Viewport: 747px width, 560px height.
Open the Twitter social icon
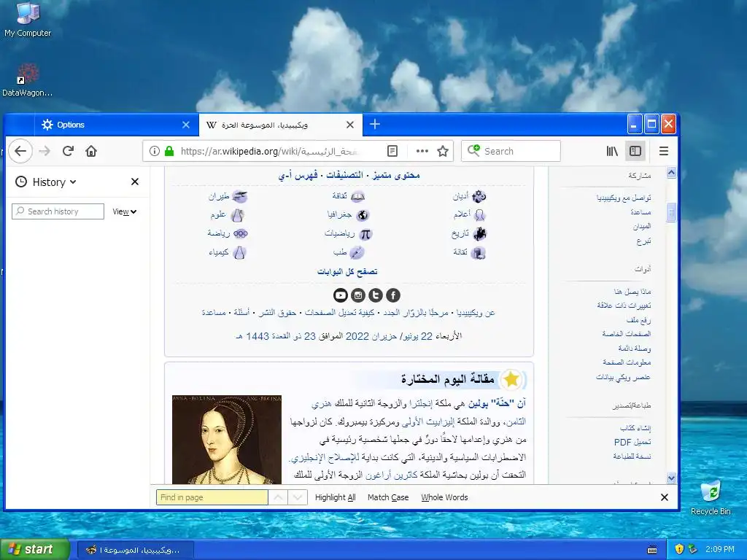coord(376,295)
